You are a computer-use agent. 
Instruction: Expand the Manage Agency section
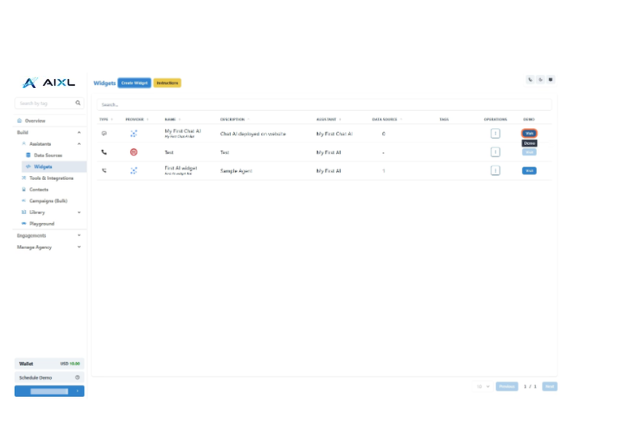79,247
